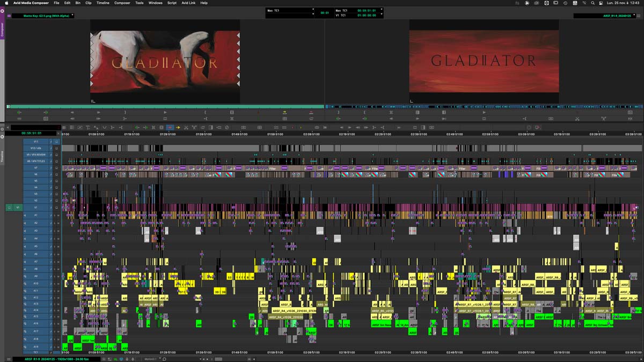
Task: Open the timeline fast menu hamburger icon
Action: [9, 359]
